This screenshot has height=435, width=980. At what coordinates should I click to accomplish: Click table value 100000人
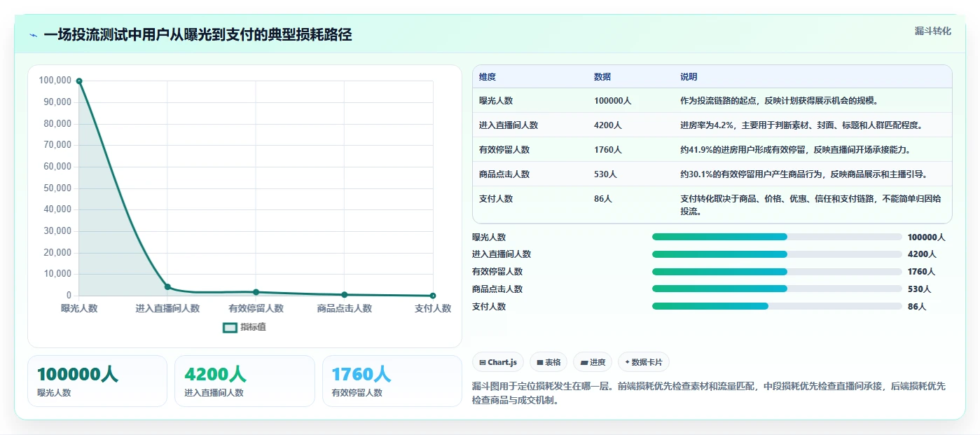613,101
